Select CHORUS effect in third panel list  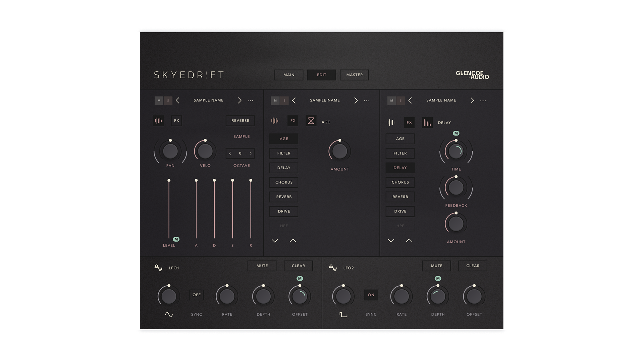tap(400, 182)
